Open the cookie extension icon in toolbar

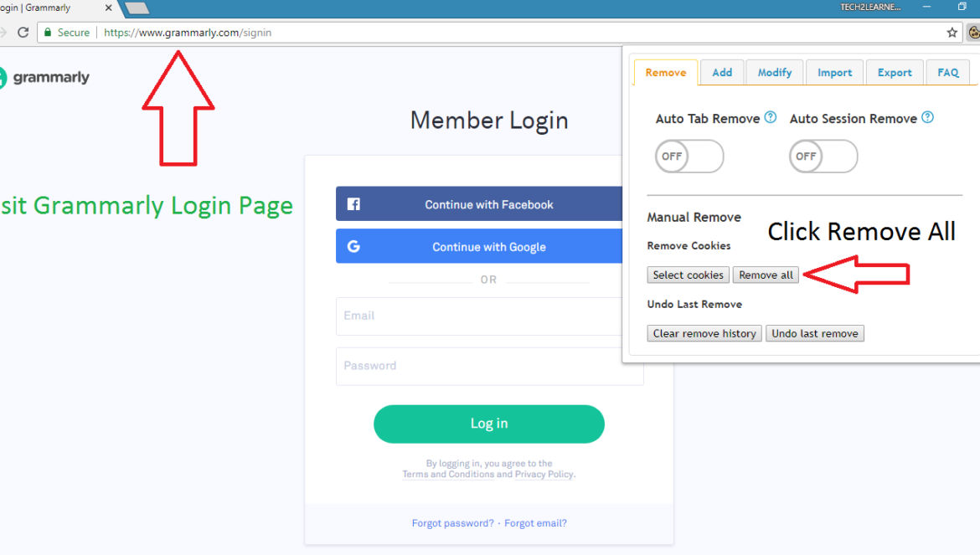click(974, 33)
